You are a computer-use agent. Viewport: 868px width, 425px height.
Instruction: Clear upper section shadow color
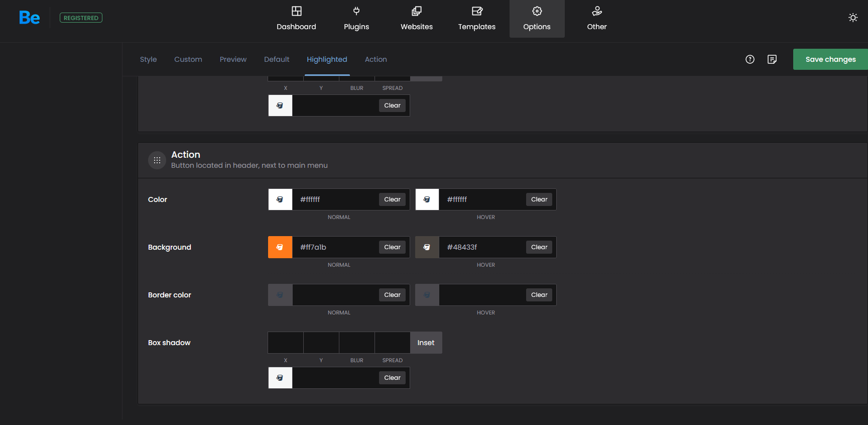point(392,105)
